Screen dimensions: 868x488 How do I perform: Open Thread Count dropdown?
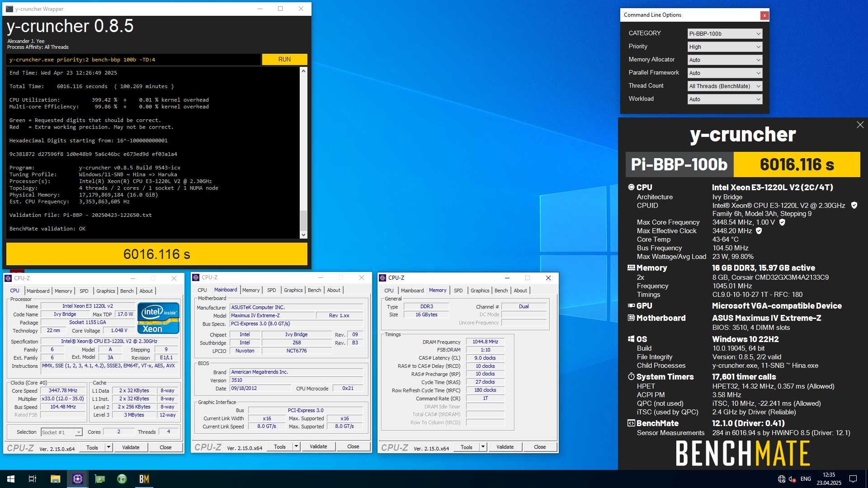click(x=725, y=86)
